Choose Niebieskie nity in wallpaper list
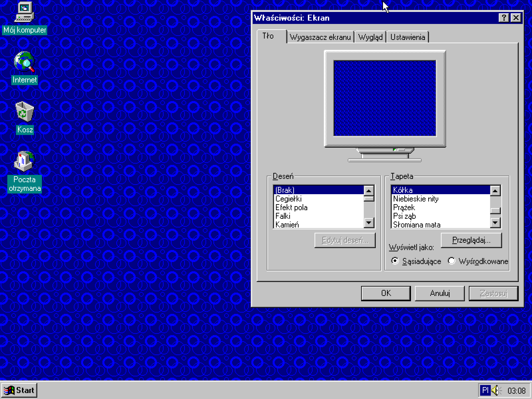Viewport: 532px width, 399px height. (416, 199)
